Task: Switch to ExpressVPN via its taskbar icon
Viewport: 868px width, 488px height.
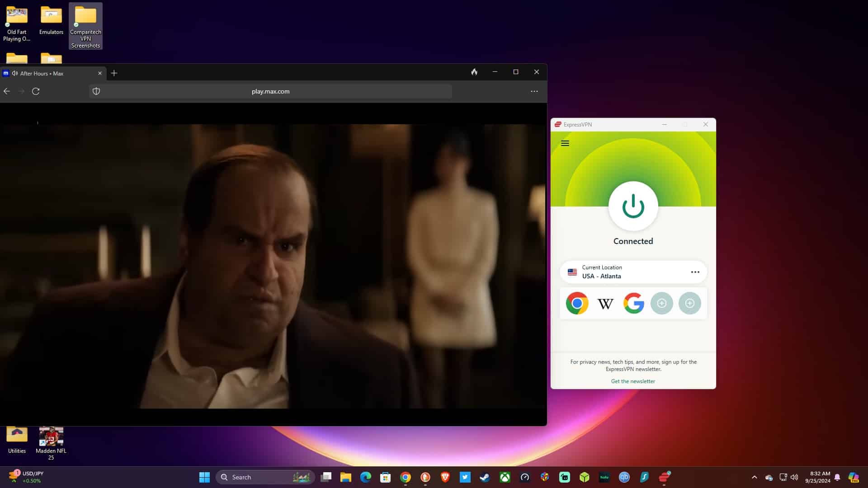Action: pos(664,477)
